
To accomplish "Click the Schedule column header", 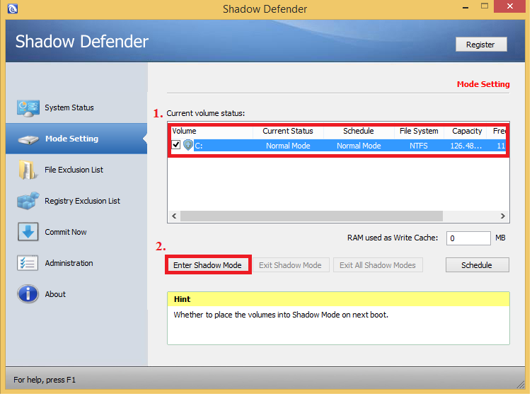I will pyautogui.click(x=359, y=132).
